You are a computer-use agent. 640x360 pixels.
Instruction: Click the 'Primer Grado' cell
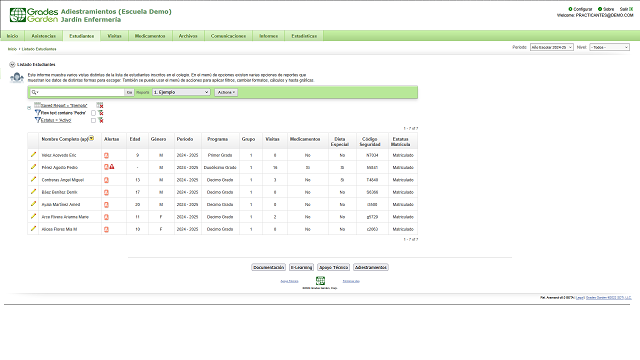[x=220, y=155]
